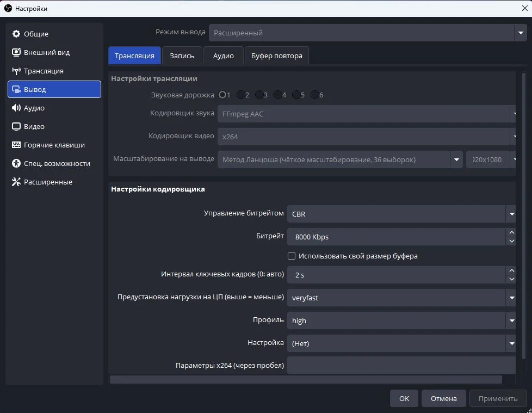The height and width of the screenshot is (413, 532).
Task: Open the Профиль high dropdown
Action: pos(401,320)
